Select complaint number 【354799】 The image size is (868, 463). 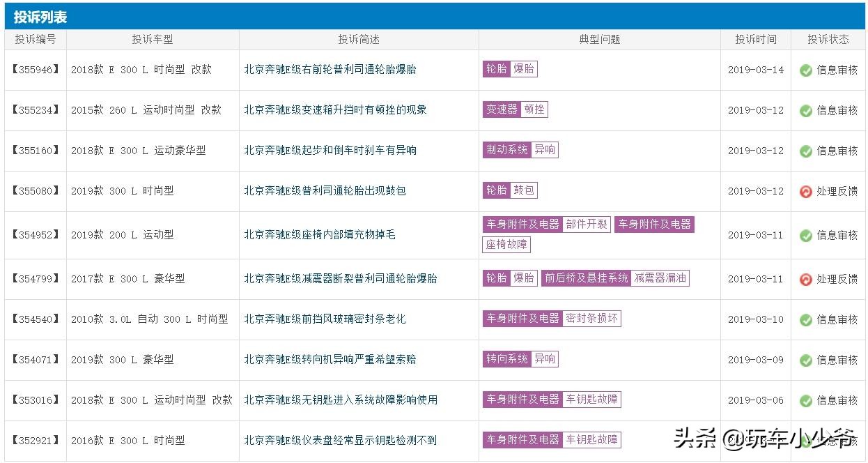36,279
